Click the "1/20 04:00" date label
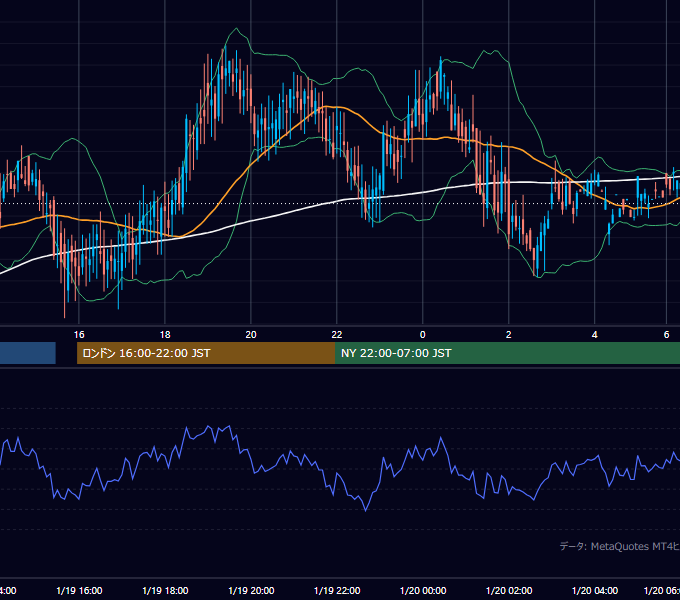The width and height of the screenshot is (680, 600). 595,590
